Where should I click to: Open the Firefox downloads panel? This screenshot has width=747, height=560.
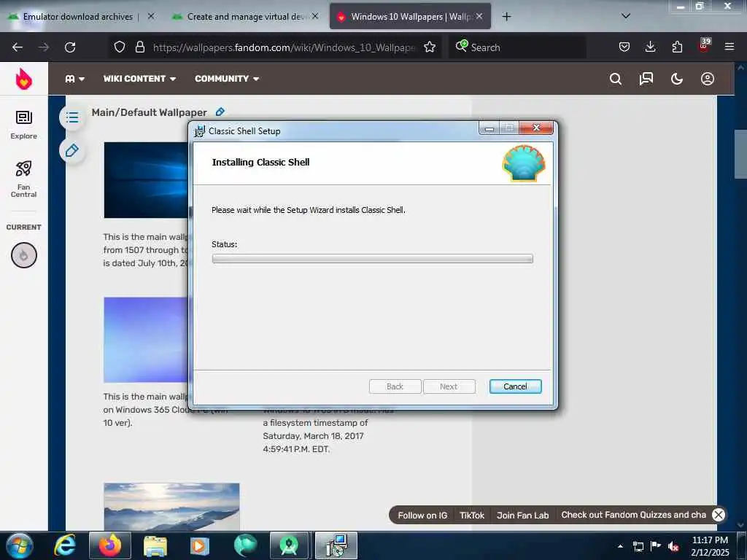(x=650, y=47)
